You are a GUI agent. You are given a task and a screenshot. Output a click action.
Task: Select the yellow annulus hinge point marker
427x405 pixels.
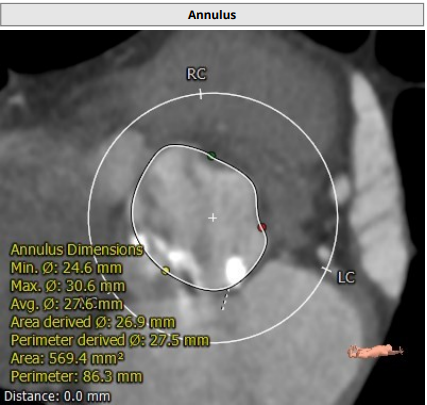tap(165, 270)
